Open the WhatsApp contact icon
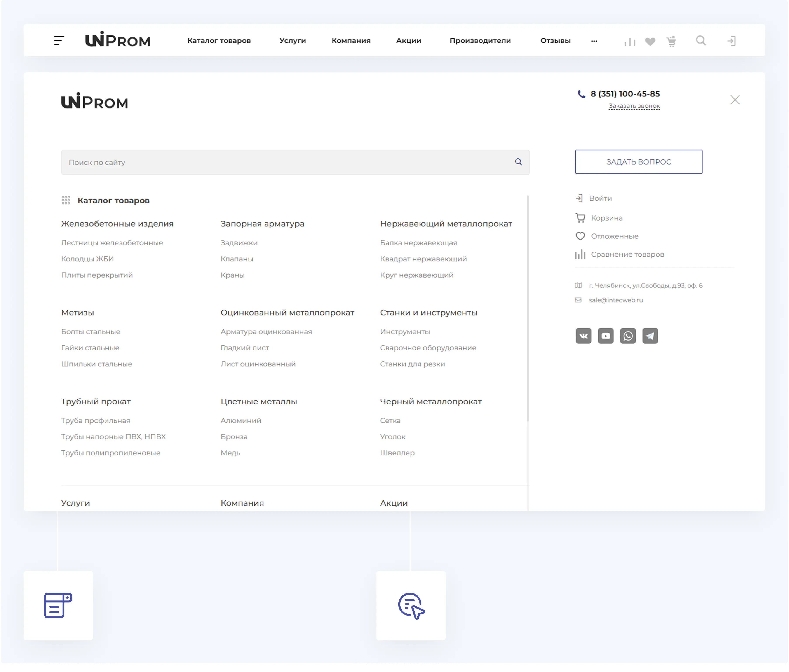Image resolution: width=789 pixels, height=672 pixels. tap(627, 336)
